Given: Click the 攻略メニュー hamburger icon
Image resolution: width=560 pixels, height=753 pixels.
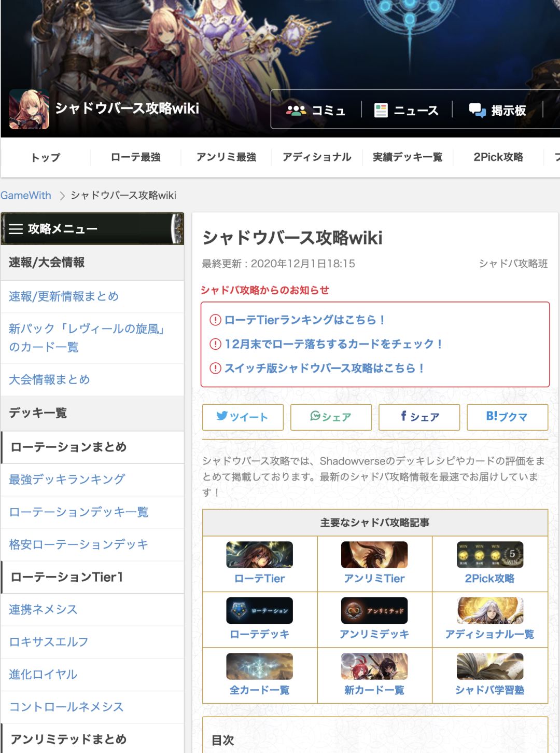Looking at the screenshot, I should (16, 229).
